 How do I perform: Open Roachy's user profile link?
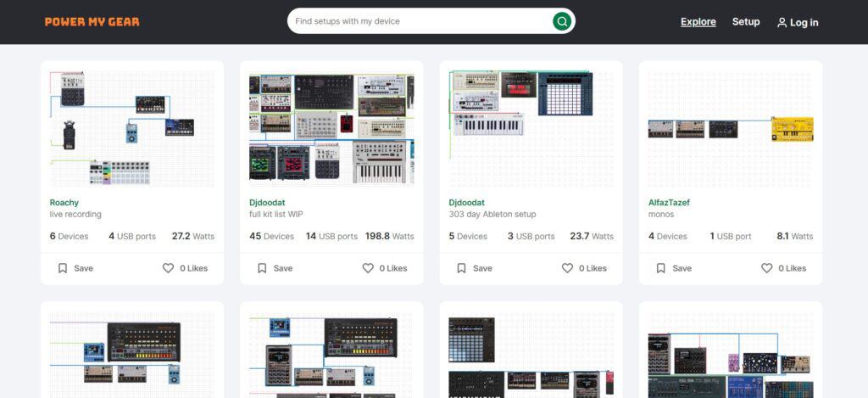click(64, 203)
